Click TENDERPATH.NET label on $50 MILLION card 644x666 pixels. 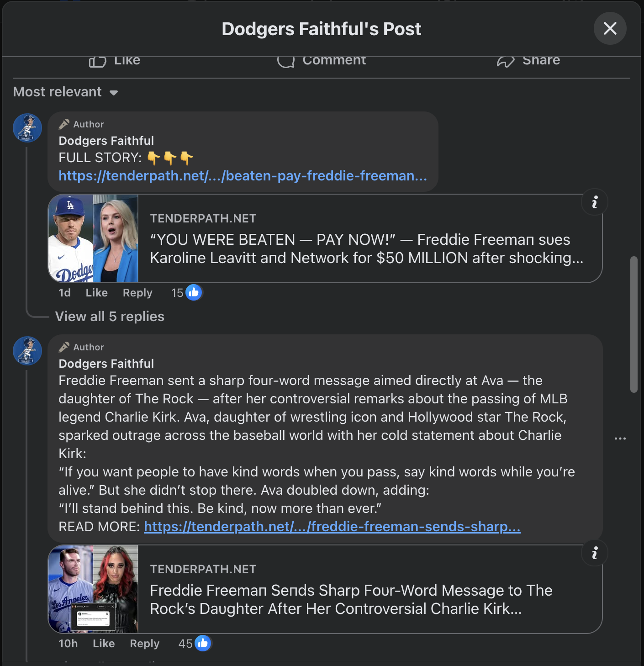tap(203, 218)
